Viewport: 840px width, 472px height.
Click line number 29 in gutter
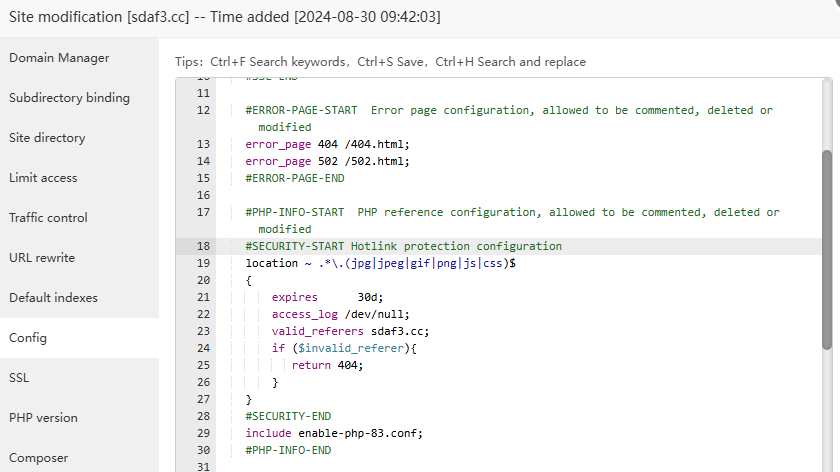(203, 433)
